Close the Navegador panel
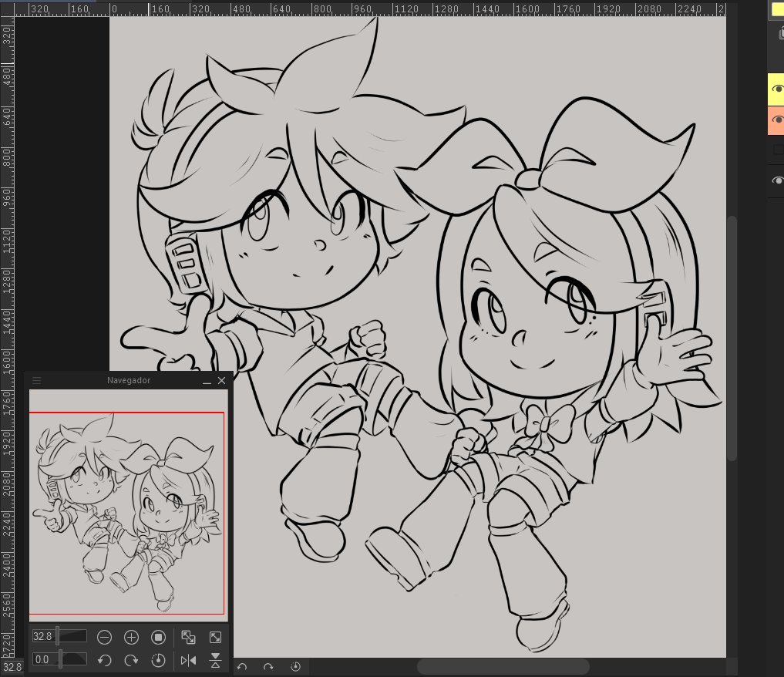The height and width of the screenshot is (677, 784). 221,380
